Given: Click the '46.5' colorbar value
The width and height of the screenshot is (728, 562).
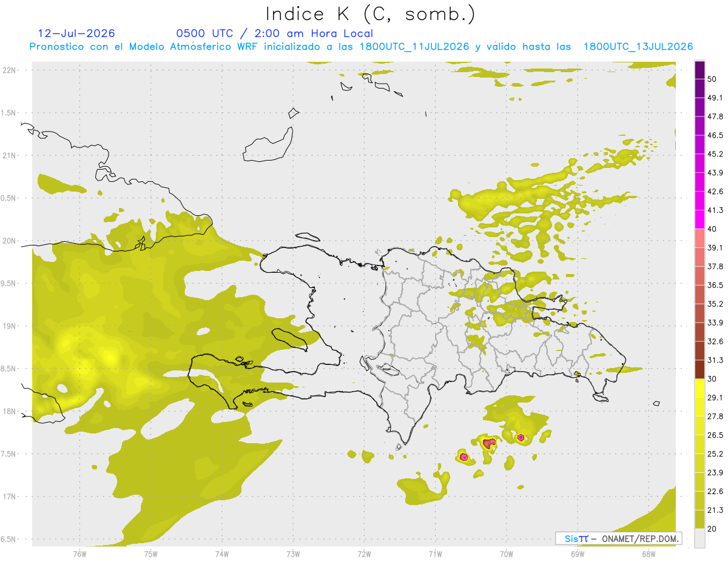Looking at the screenshot, I should (x=715, y=135).
